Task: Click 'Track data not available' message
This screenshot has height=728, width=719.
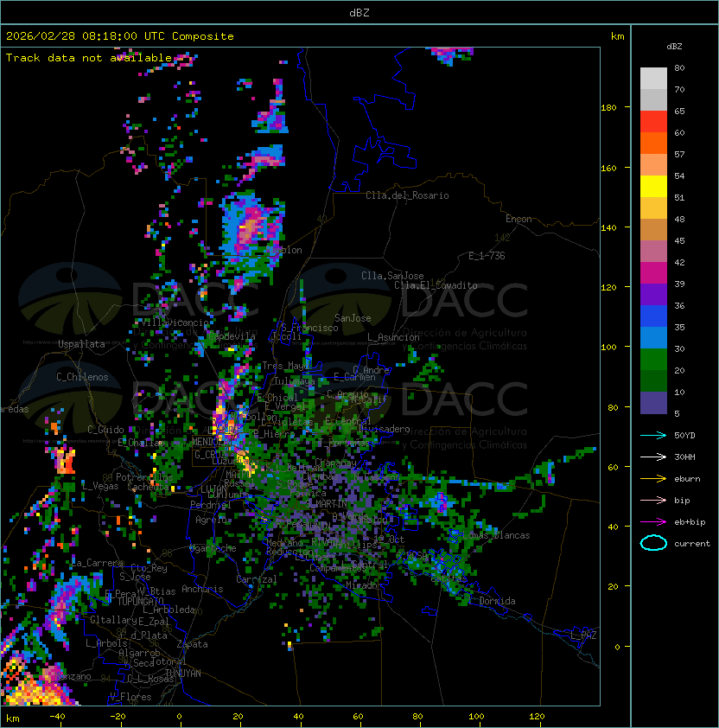Action: (x=89, y=58)
